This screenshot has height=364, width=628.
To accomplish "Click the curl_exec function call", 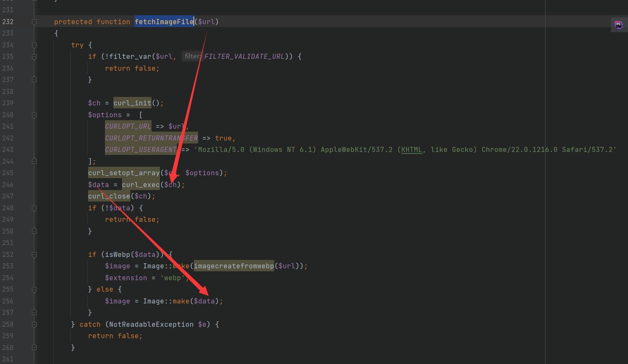I will tap(141, 185).
